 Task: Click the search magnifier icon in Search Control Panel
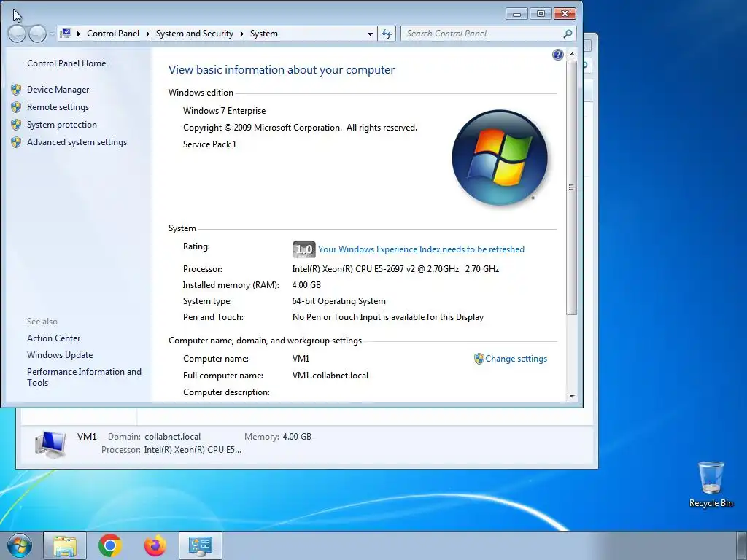(x=568, y=34)
